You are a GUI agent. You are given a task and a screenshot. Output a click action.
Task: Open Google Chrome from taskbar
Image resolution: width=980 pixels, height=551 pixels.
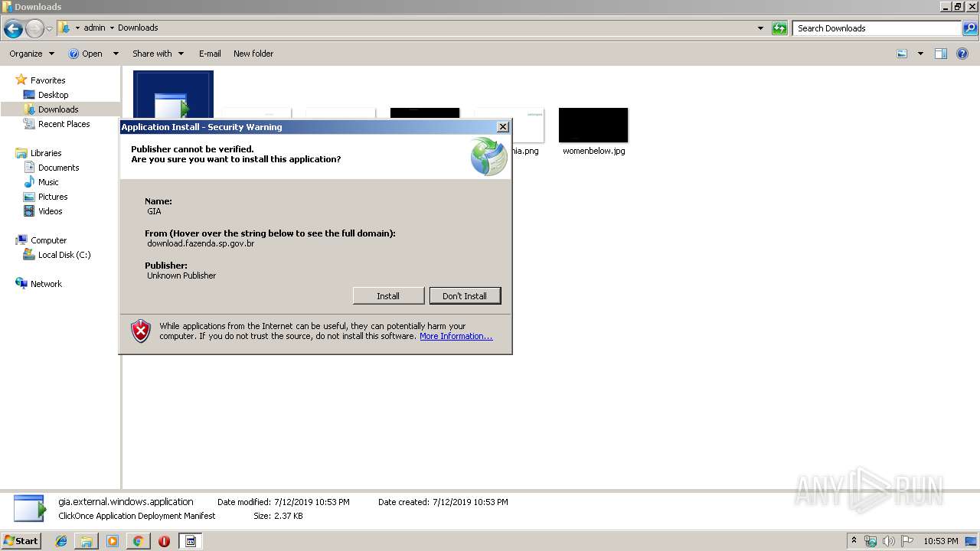(x=138, y=541)
